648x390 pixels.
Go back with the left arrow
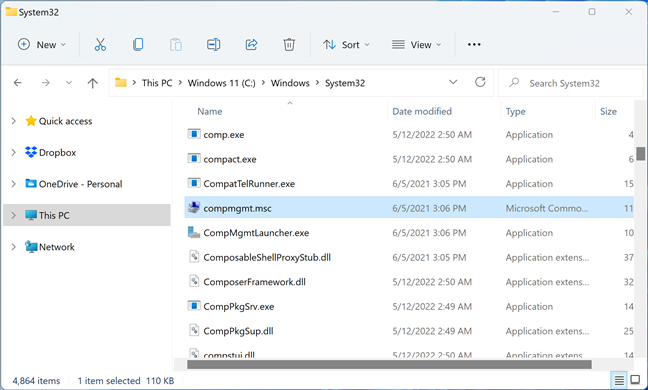(x=18, y=83)
